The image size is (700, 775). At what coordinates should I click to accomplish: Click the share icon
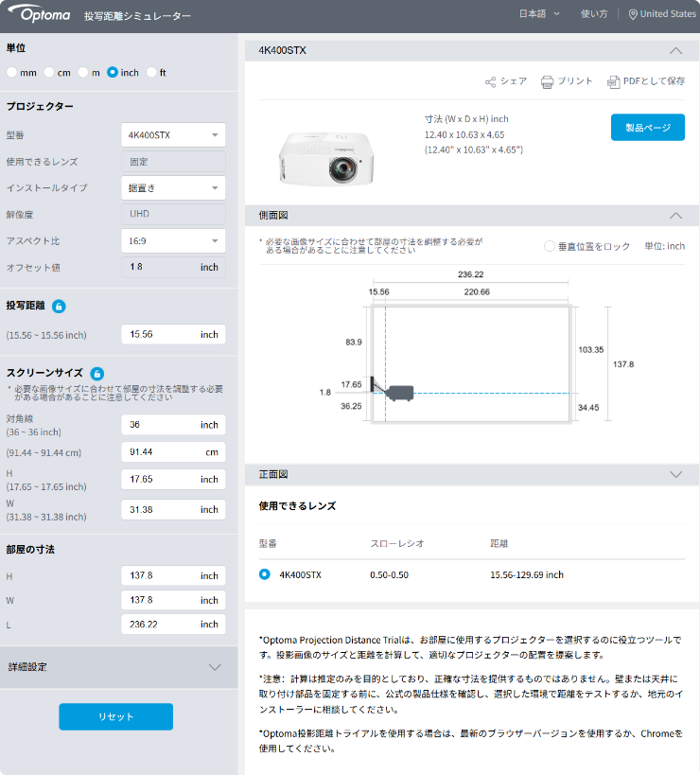[490, 82]
